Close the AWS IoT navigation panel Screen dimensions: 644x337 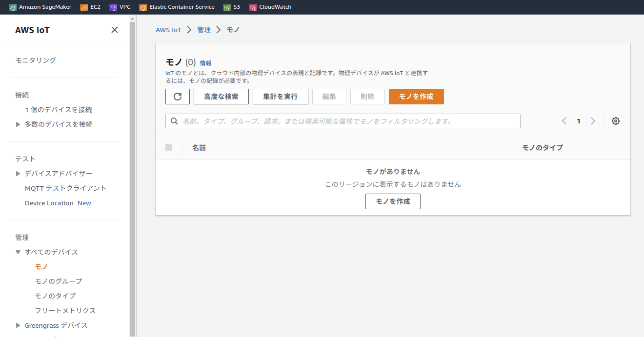coord(115,30)
